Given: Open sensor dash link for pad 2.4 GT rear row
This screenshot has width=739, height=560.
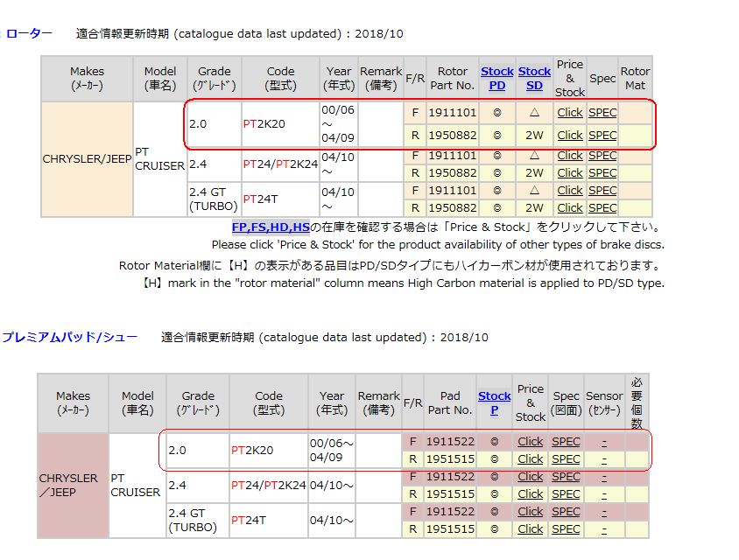Looking at the screenshot, I should tap(604, 530).
